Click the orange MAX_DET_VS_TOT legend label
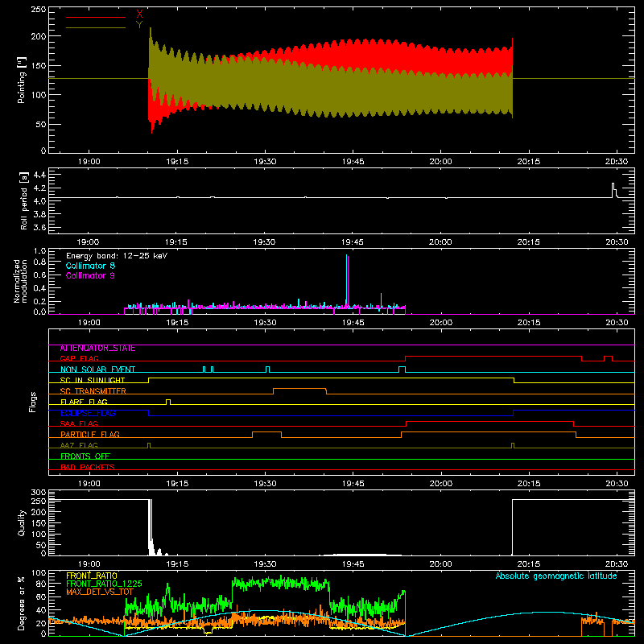Viewport: 644px width, 644px height. pos(99,592)
